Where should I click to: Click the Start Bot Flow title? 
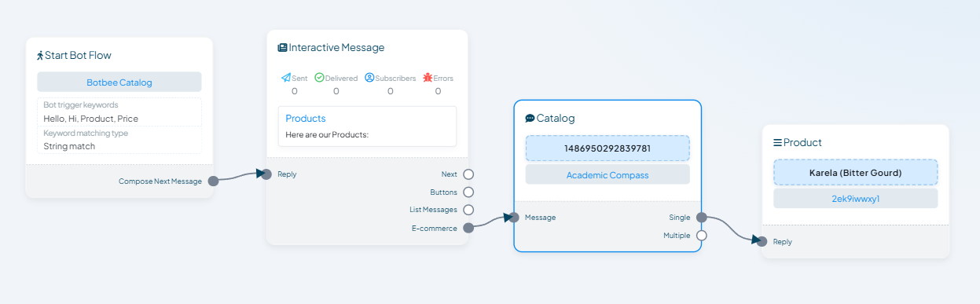coord(78,56)
